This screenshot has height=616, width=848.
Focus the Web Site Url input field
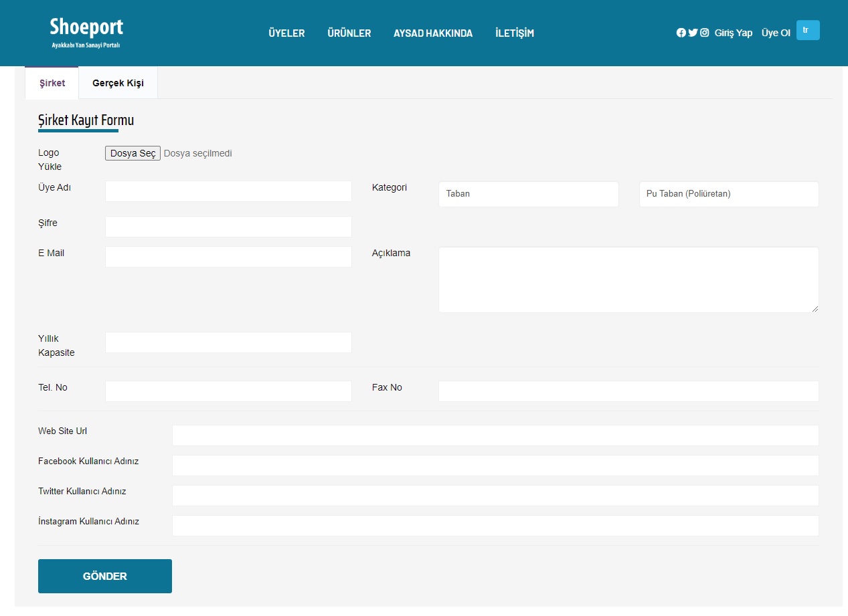495,435
